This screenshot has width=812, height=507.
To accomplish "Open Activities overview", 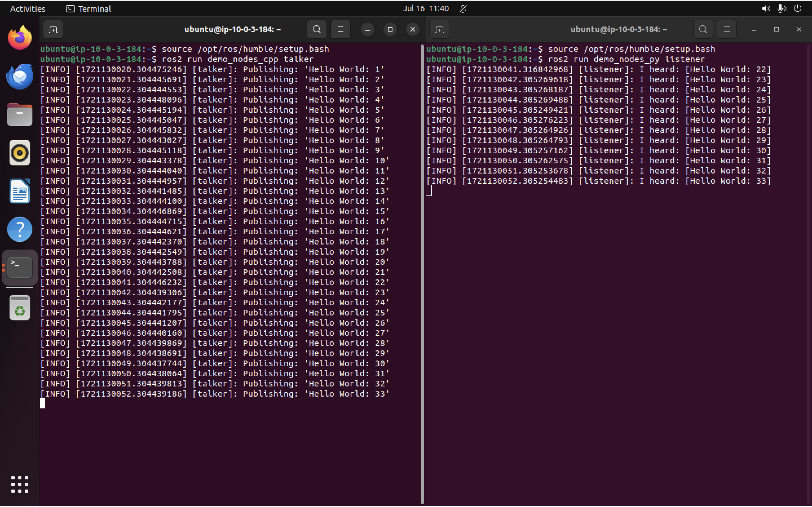I will (x=28, y=9).
